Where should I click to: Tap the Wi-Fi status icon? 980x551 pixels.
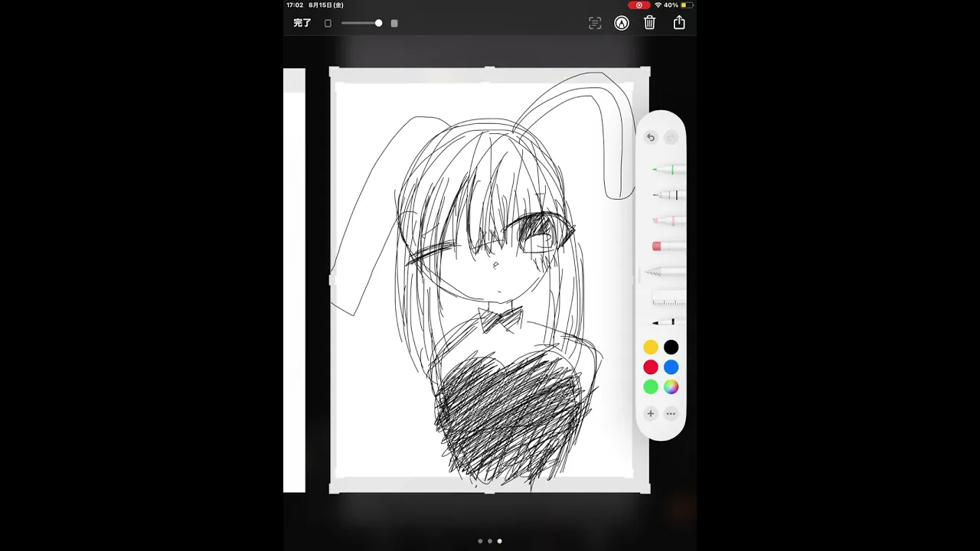pyautogui.click(x=658, y=5)
